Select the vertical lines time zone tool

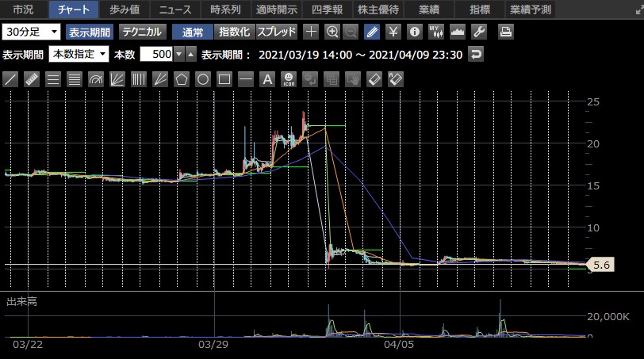(x=139, y=79)
